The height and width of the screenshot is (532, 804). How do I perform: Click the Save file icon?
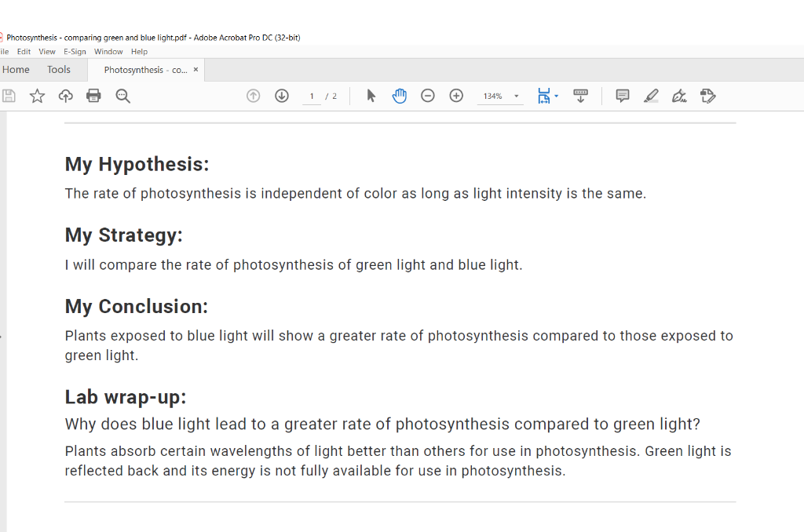point(9,96)
